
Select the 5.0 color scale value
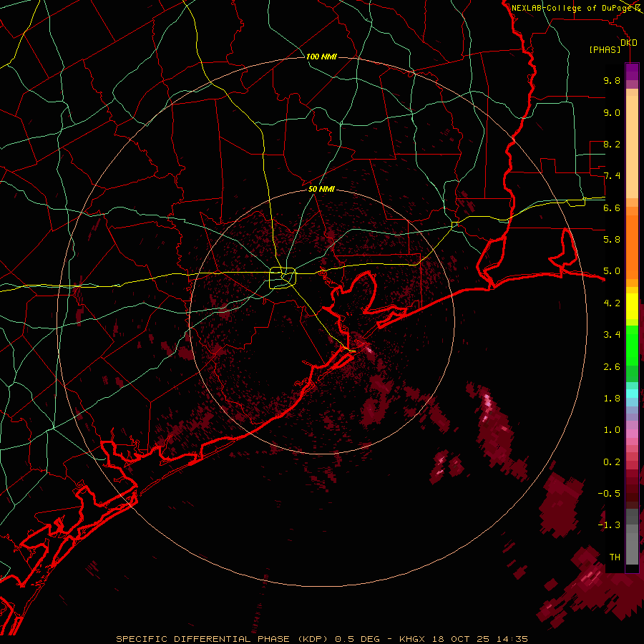click(x=612, y=271)
